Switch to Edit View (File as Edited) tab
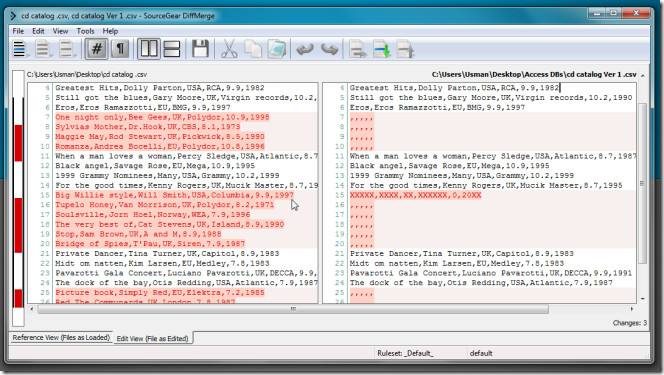The width and height of the screenshot is (664, 375). click(152, 338)
